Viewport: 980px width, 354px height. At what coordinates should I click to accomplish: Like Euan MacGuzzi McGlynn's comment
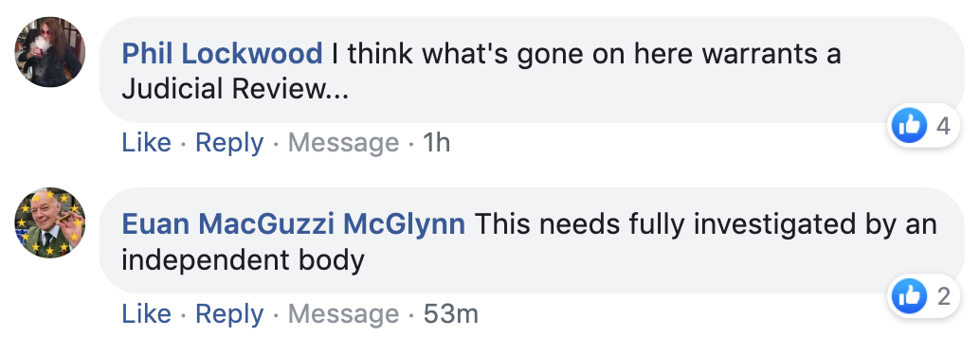pos(146,313)
